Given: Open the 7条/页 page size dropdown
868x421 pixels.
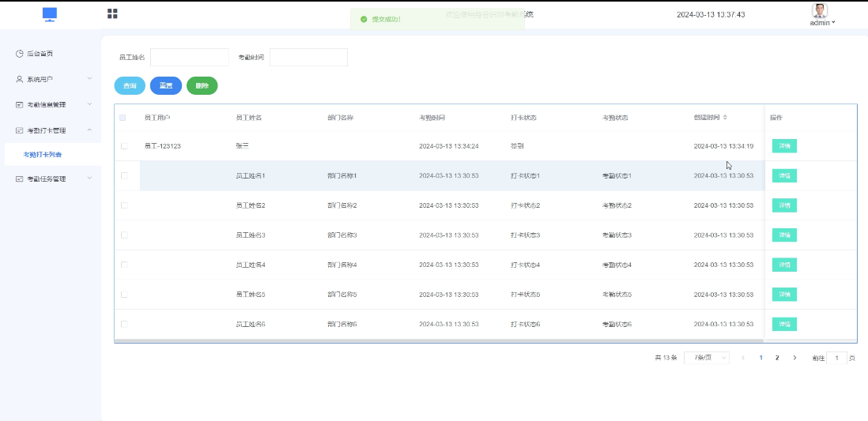Looking at the screenshot, I should click(707, 358).
